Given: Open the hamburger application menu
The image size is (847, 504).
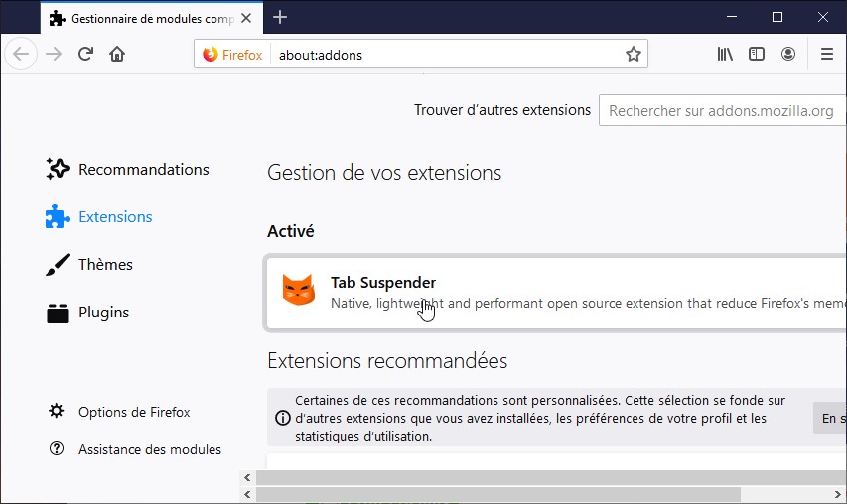Looking at the screenshot, I should point(827,55).
